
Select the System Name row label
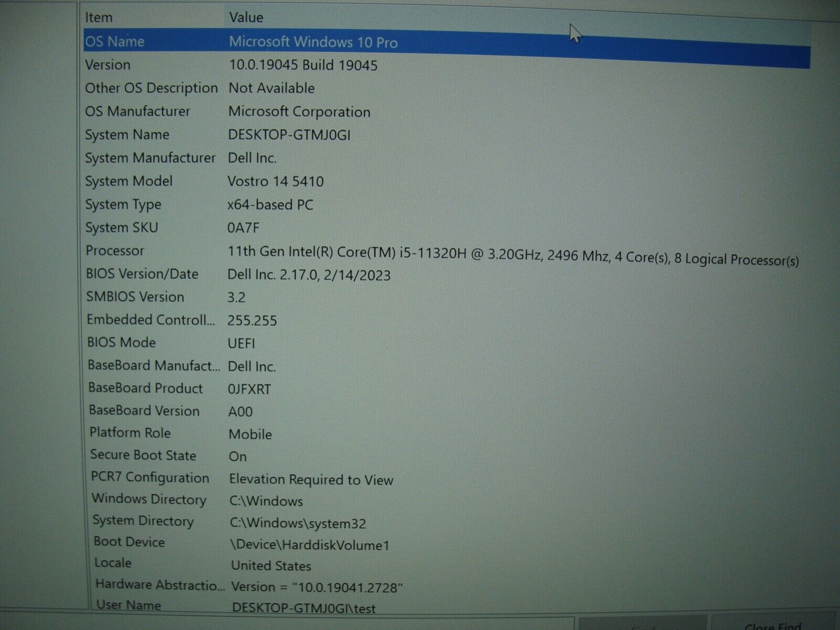click(x=127, y=135)
